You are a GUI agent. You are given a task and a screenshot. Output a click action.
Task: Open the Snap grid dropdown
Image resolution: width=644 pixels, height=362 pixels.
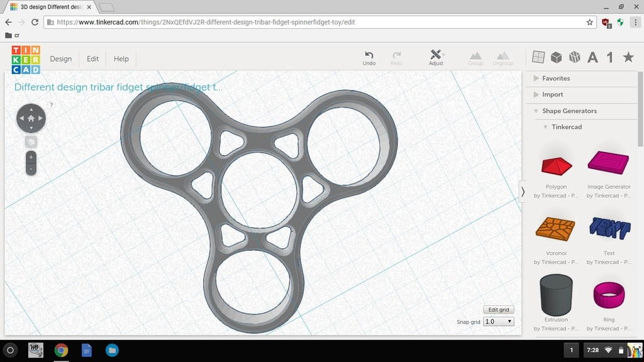click(x=498, y=321)
